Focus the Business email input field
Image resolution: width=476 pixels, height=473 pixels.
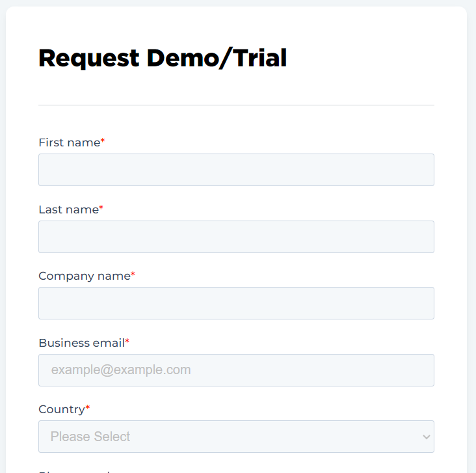tap(236, 370)
